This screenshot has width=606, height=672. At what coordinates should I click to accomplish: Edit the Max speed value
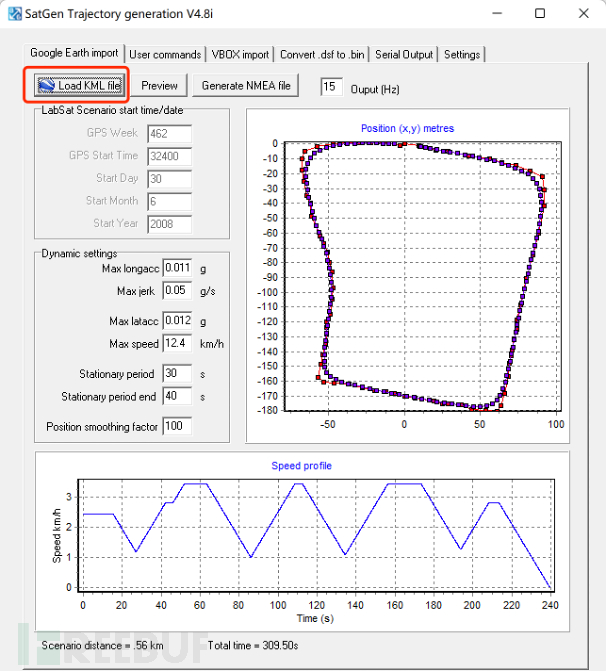[177, 343]
